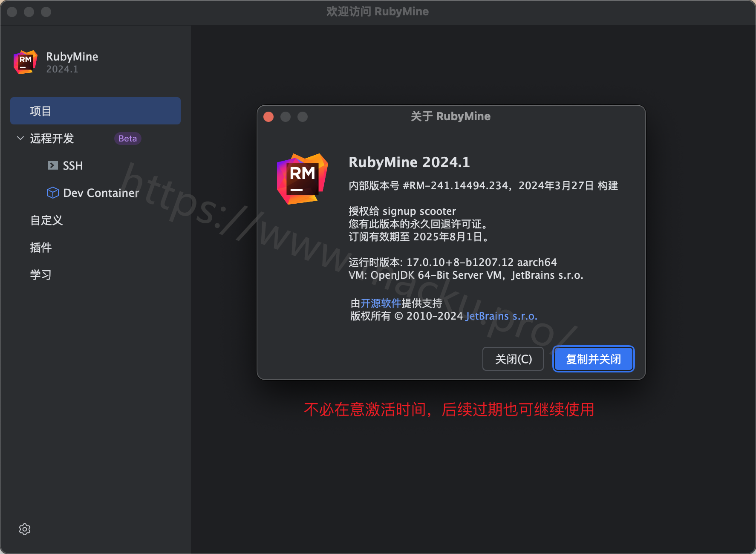Click the 运行时版本 17.0.10+8-b1207.12 line
Image resolution: width=756 pixels, height=554 pixels.
click(x=453, y=262)
